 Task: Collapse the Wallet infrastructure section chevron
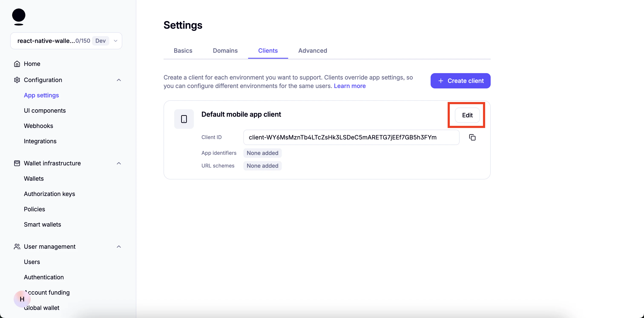pyautogui.click(x=119, y=163)
